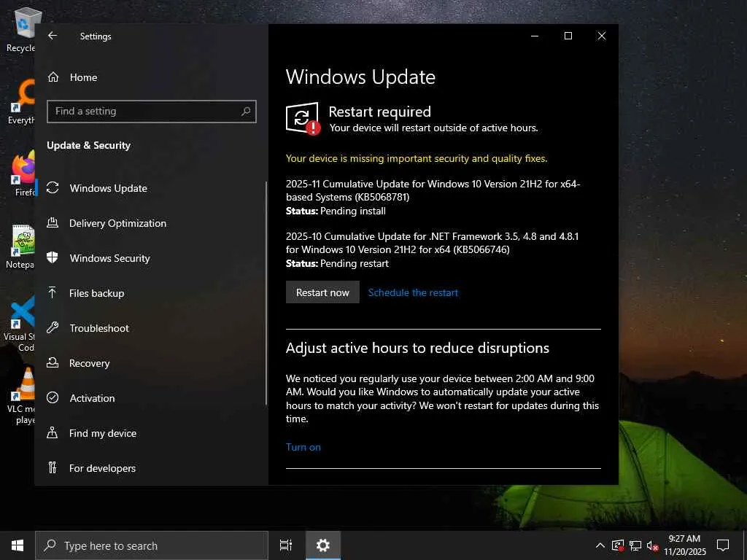The image size is (747, 560).
Task: Select the Firefox desktop shortcut
Action: tap(23, 174)
